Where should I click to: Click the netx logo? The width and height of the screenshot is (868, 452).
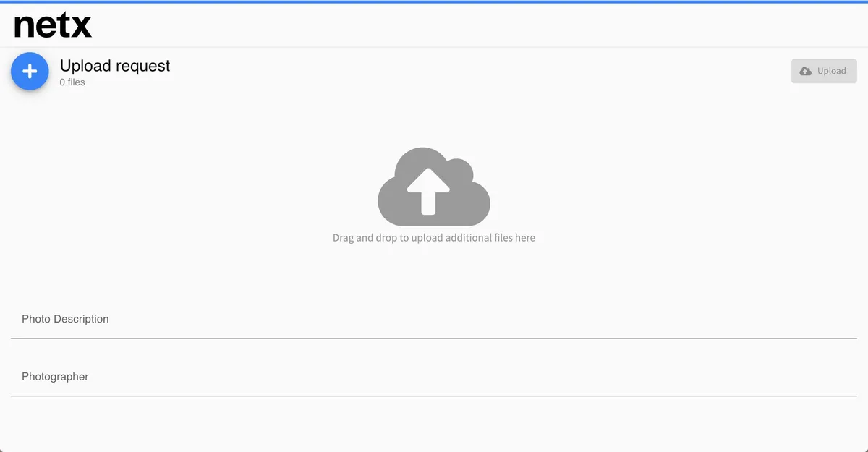[x=53, y=26]
